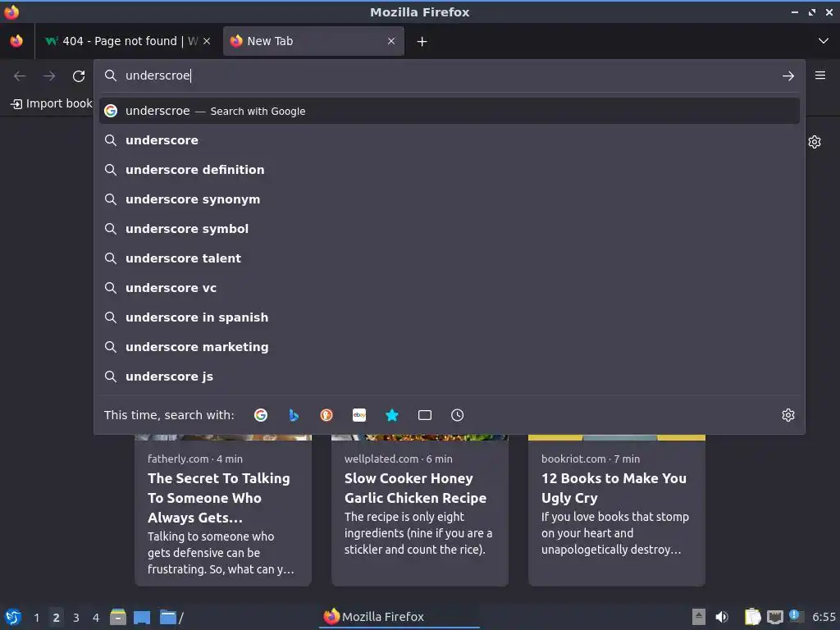Select 'underscore marketing' suggestion
Viewport: 840px width, 630px height.
click(449, 347)
